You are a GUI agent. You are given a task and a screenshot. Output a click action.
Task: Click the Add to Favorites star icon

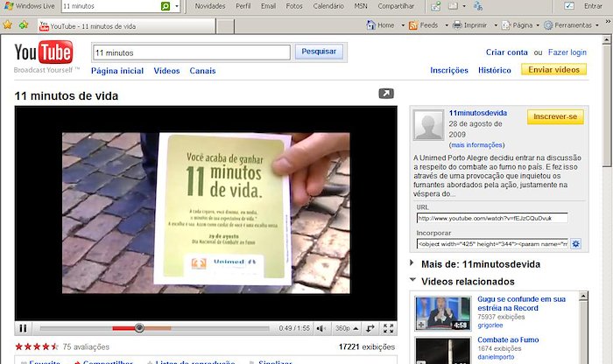point(24,25)
